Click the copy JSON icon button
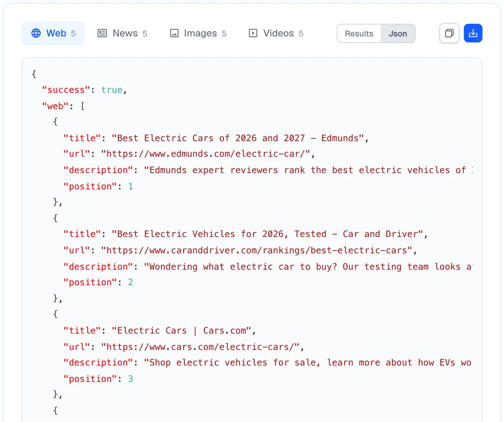The height and width of the screenshot is (422, 504). [x=449, y=33]
